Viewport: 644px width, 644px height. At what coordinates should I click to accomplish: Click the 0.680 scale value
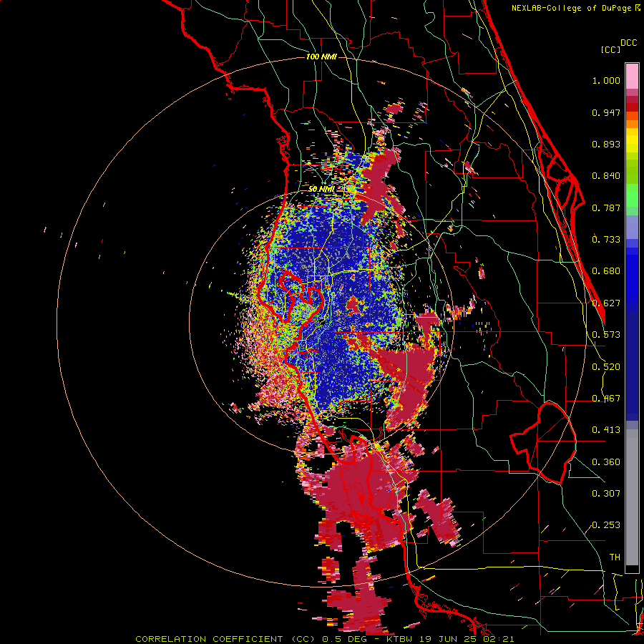click(606, 271)
